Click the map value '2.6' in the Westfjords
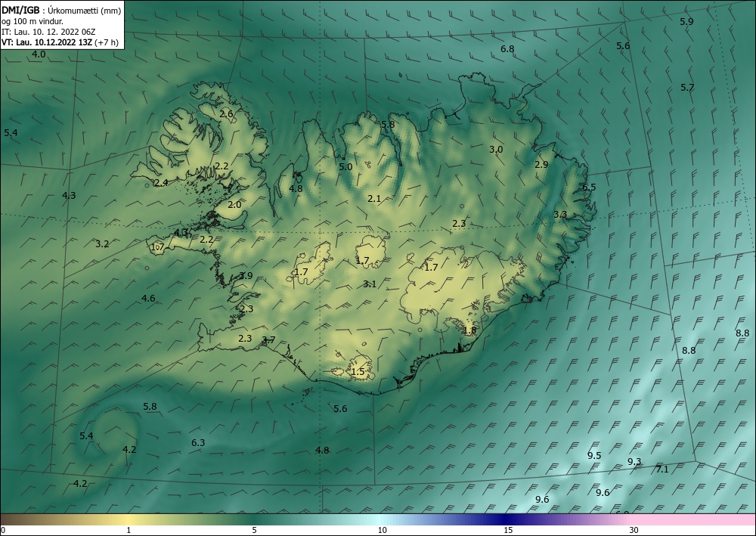756x536 pixels. 226,114
